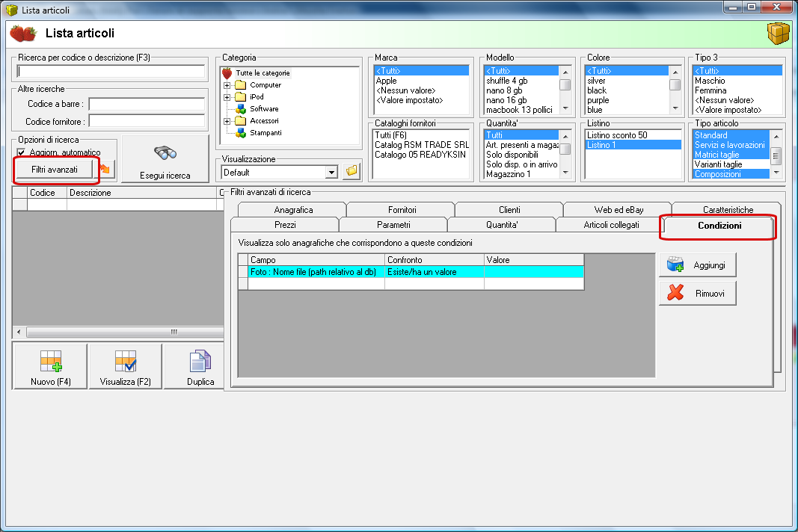Click the horizontal scrollbar thumb in results grid
Viewport: 798px width, 532px height.
[x=125, y=332]
